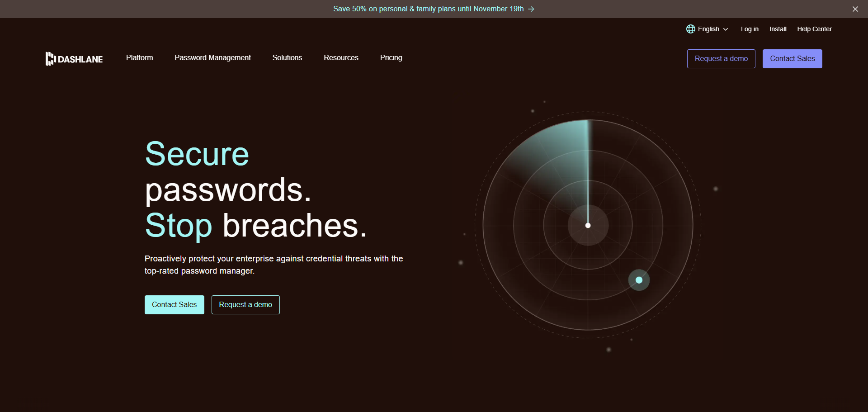
Task: Click the Contact Sales button below the headline
Action: coord(174,304)
